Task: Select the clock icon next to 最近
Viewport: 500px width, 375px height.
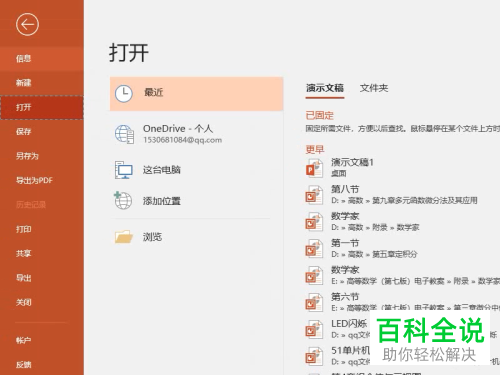Action: tap(124, 94)
